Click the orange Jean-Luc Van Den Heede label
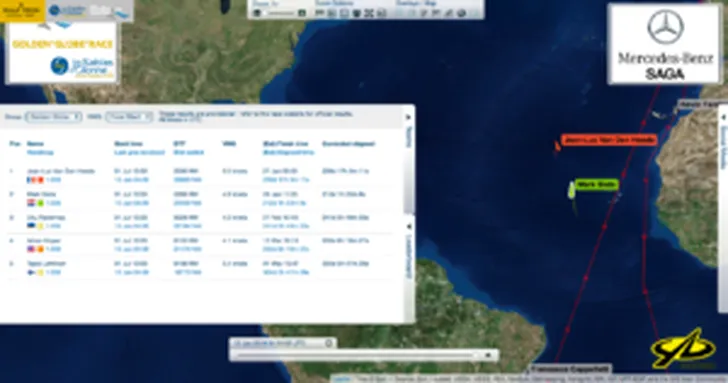The image size is (728, 383). click(x=610, y=140)
